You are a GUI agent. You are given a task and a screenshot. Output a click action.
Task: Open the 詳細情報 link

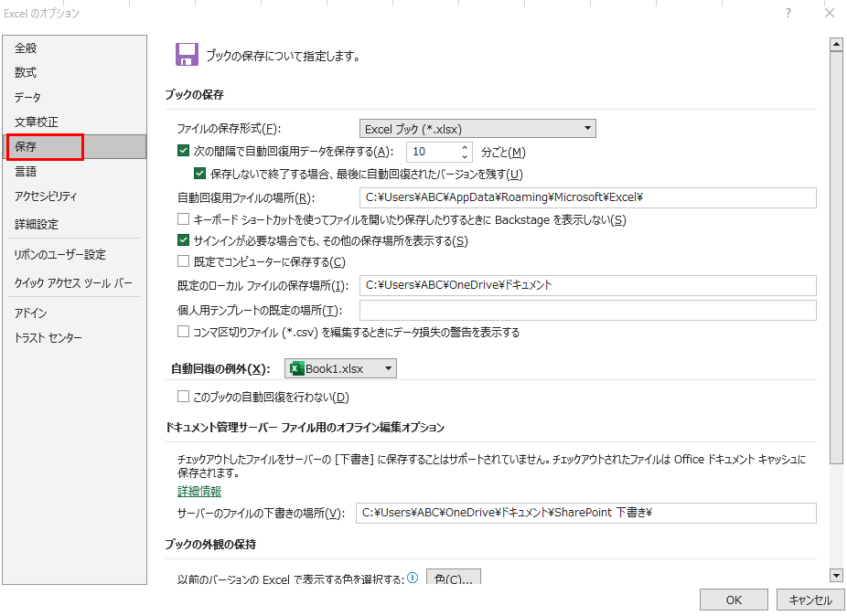click(199, 492)
